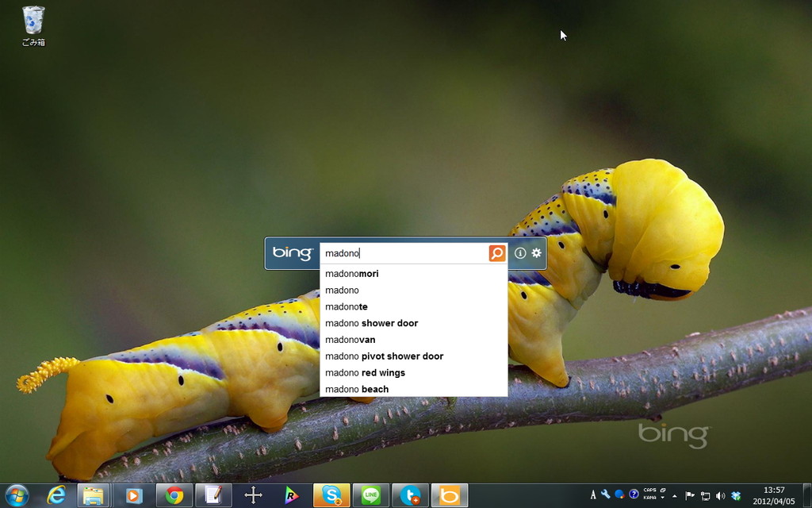812x508 pixels.
Task: Open LINE from the taskbar
Action: (370, 494)
